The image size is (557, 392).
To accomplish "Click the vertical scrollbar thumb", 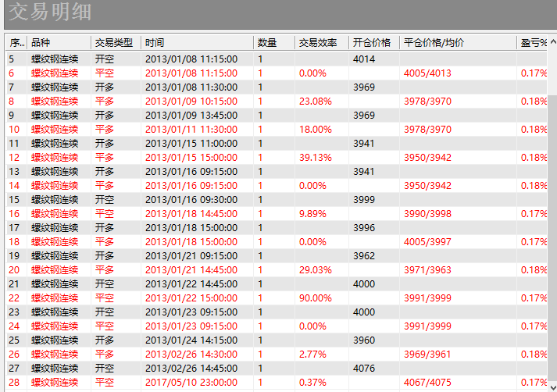I will point(553,238).
